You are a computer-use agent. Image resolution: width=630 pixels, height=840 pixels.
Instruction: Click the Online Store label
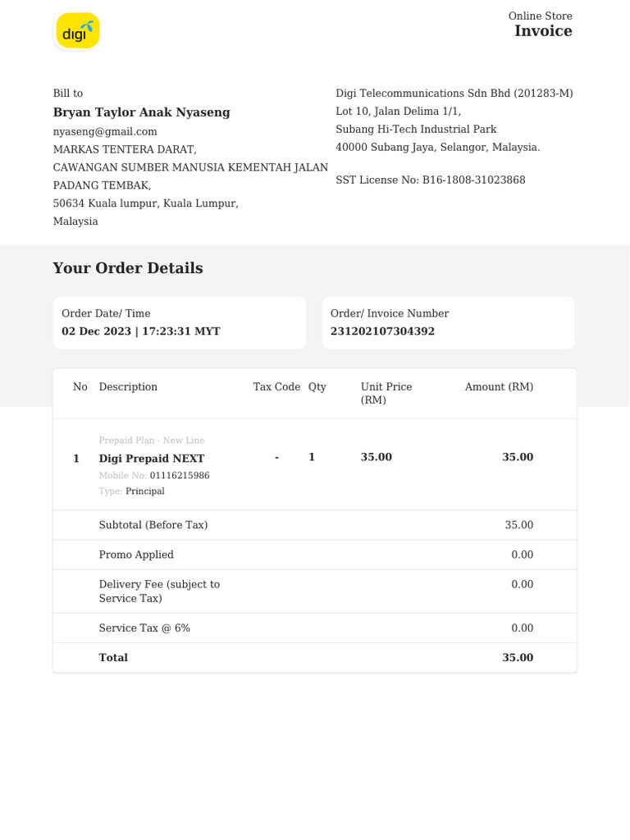coord(540,16)
